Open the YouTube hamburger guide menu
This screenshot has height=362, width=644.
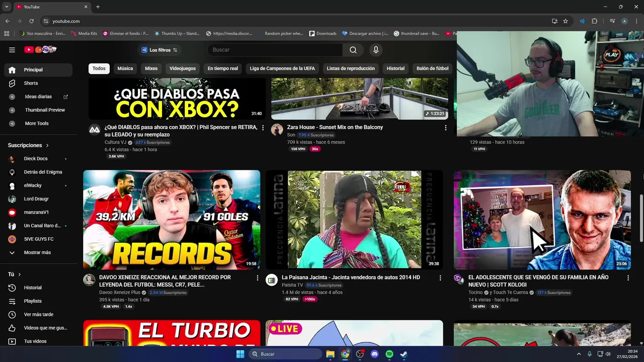tap(12, 50)
